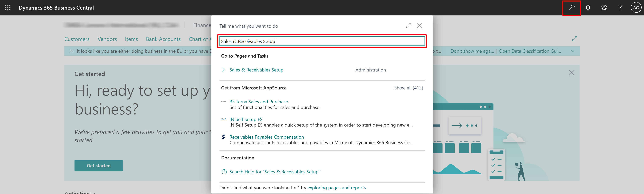Viewport: 644px width, 194px height.
Task: Close the Tell Me search dialog
Action: coord(419,26)
